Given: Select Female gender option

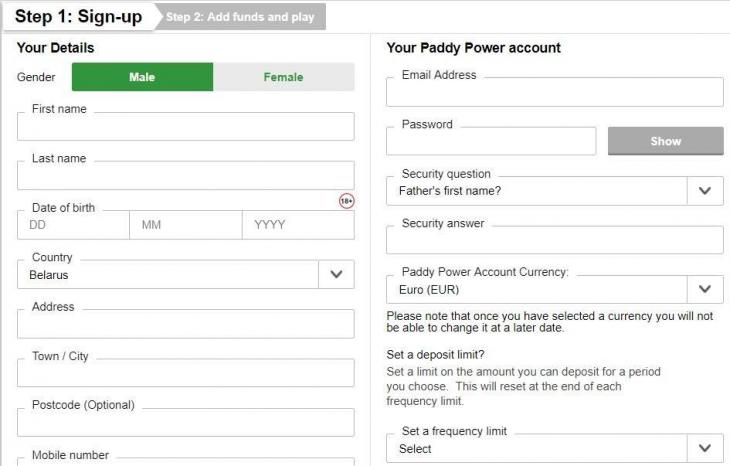Looking at the screenshot, I should (x=283, y=77).
